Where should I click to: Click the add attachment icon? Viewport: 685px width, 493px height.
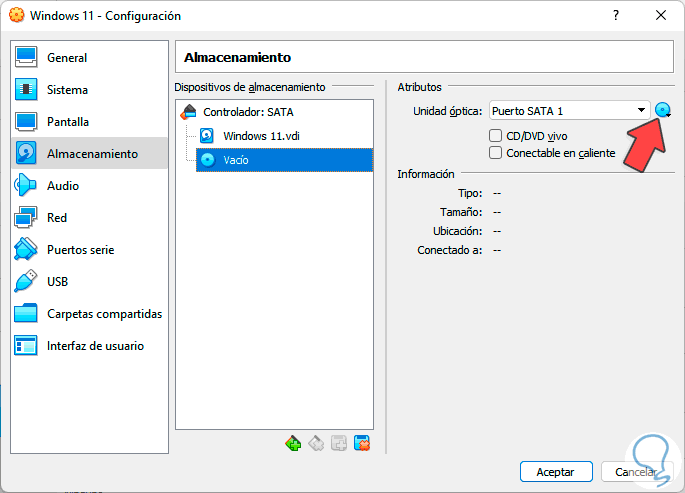[x=339, y=444]
